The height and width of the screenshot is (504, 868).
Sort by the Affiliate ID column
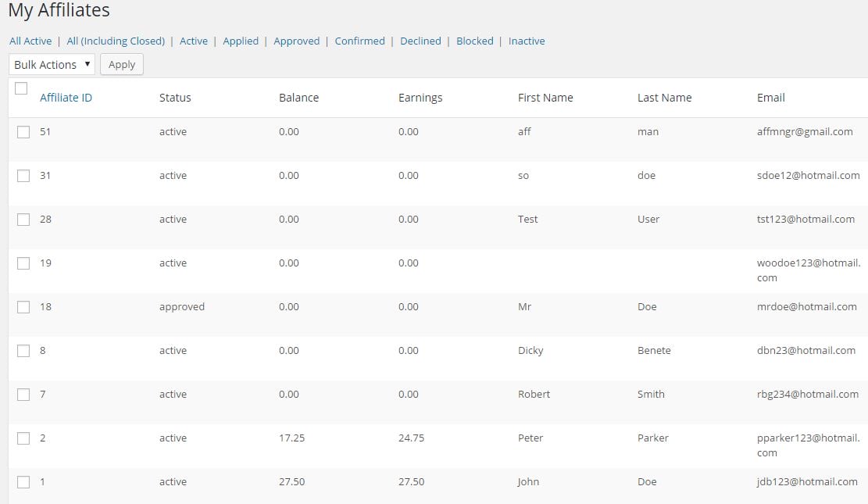click(66, 97)
